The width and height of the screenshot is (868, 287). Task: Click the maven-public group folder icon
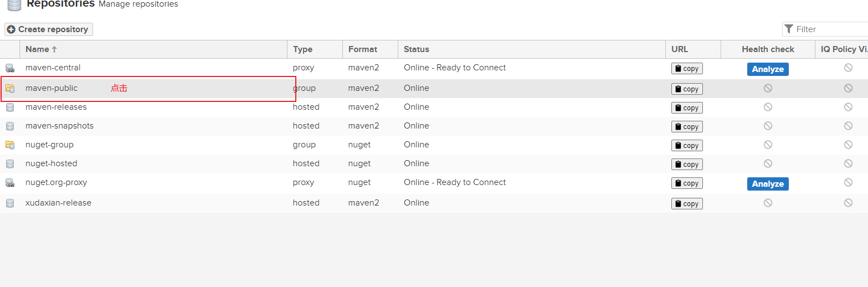[9, 88]
